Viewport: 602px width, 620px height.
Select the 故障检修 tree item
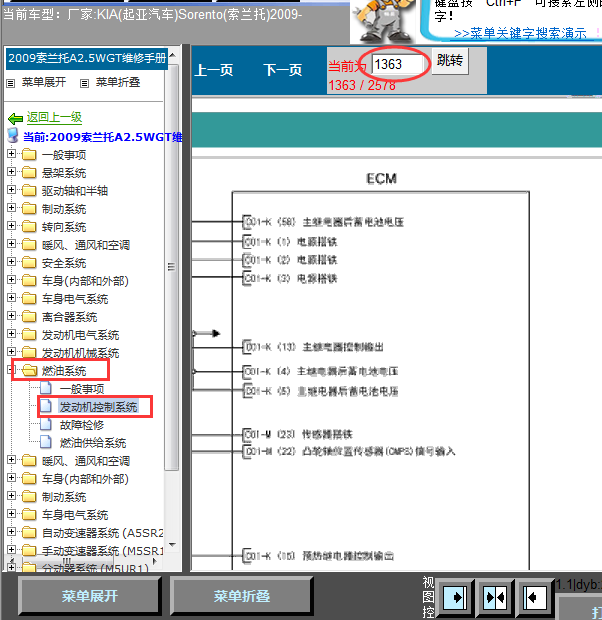(x=82, y=425)
